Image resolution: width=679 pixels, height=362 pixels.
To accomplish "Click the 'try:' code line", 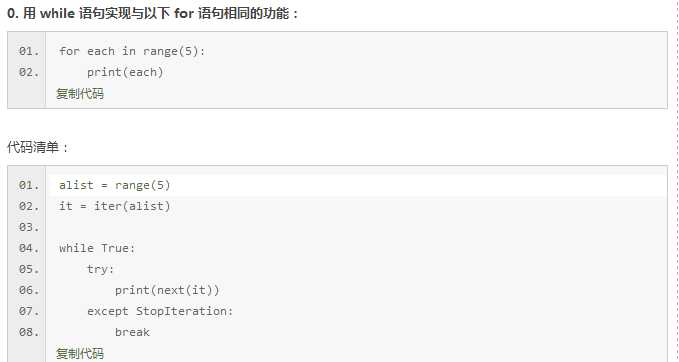I will pos(100,269).
